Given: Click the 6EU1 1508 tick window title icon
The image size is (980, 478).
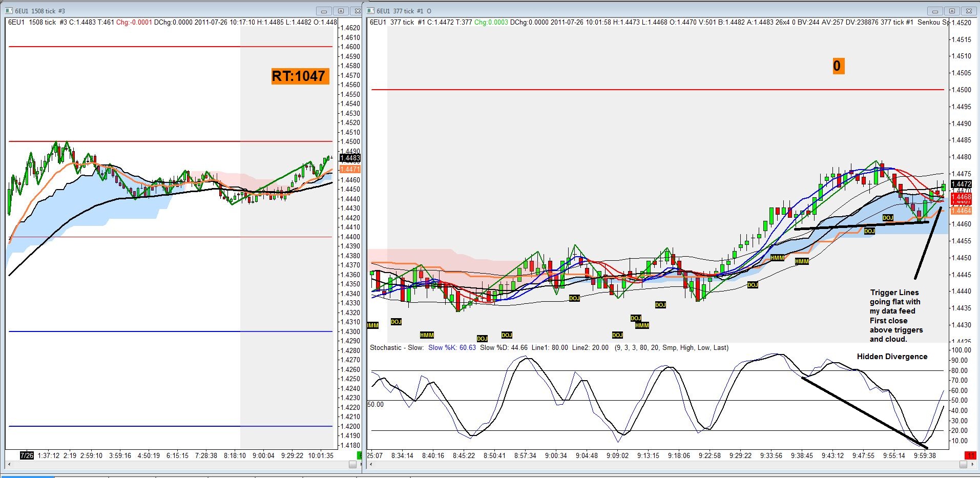Looking at the screenshot, I should (10, 11).
